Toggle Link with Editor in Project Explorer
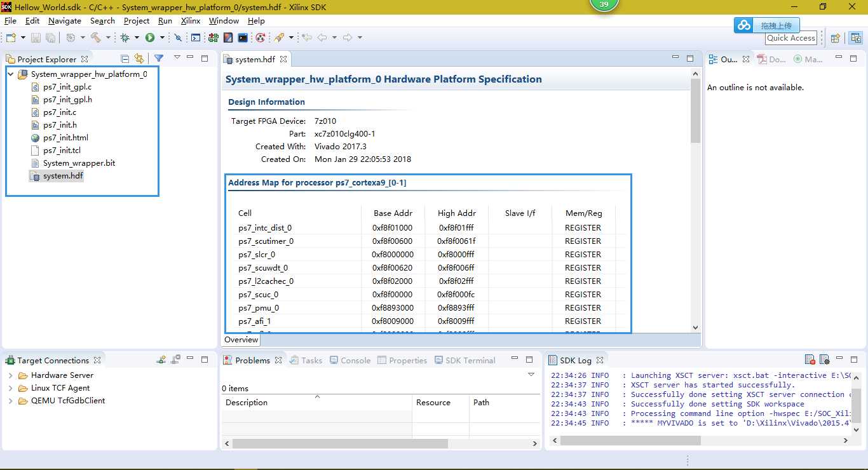Screen dimensions: 868x470 (x=139, y=58)
